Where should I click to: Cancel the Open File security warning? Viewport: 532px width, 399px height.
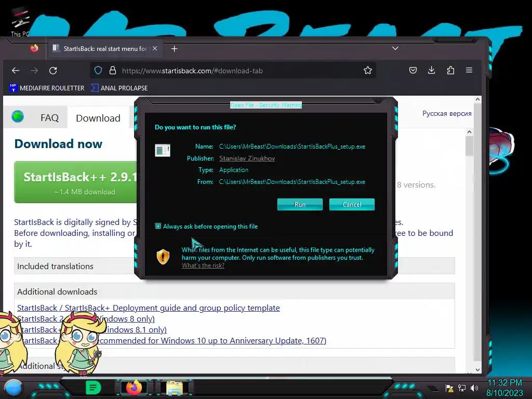352,204
